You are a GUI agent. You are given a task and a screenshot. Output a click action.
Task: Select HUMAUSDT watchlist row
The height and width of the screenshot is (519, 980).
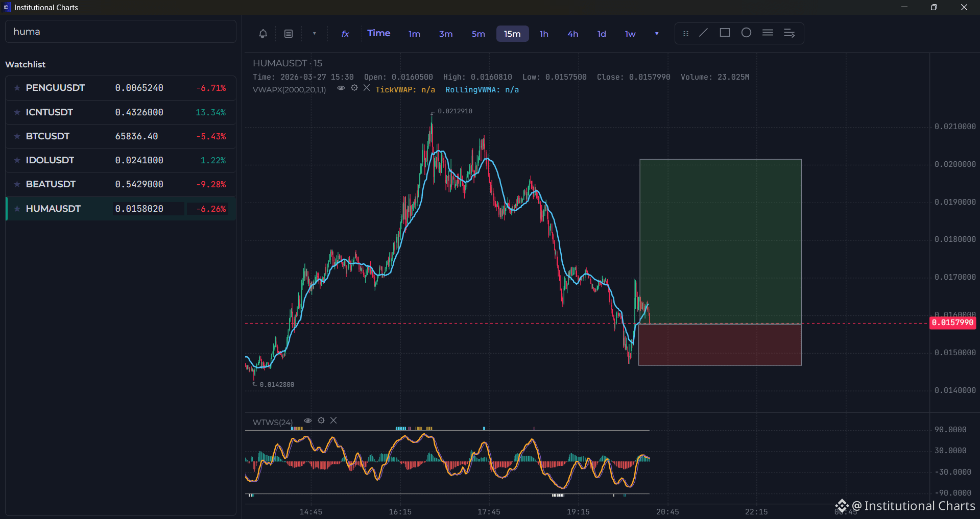coord(121,209)
